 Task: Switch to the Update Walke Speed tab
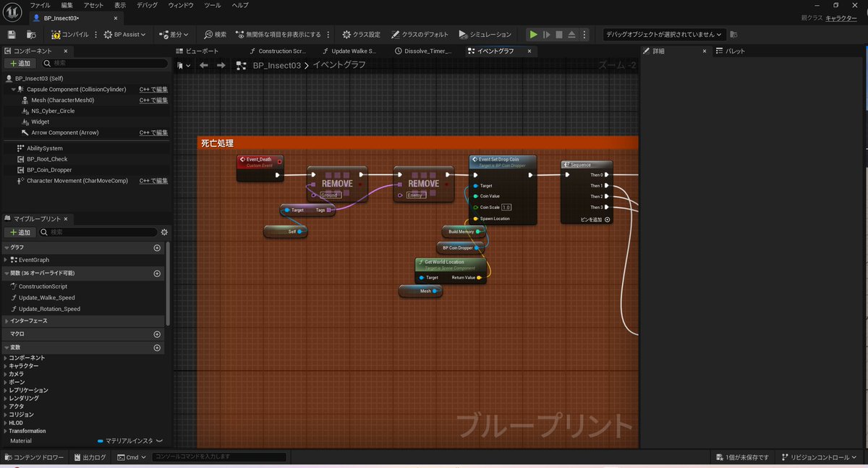(349, 51)
